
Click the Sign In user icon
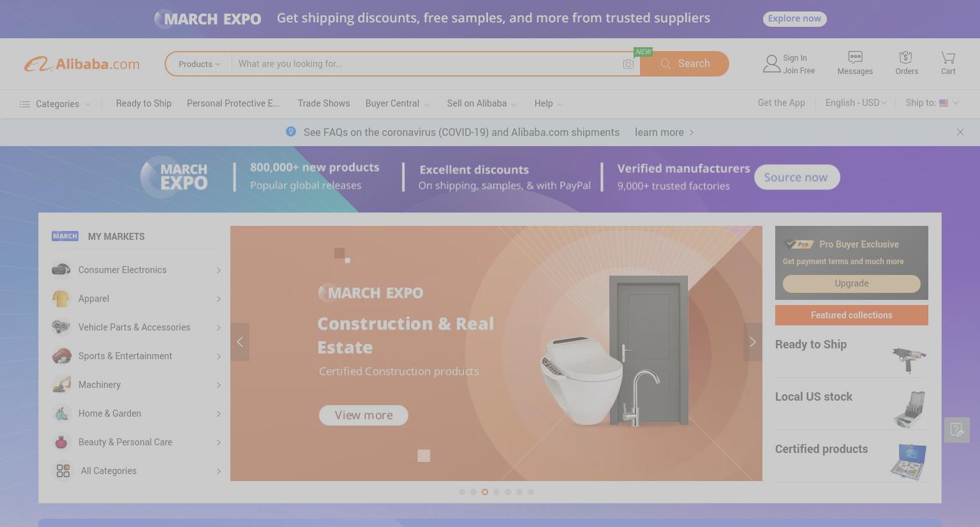pyautogui.click(x=772, y=64)
